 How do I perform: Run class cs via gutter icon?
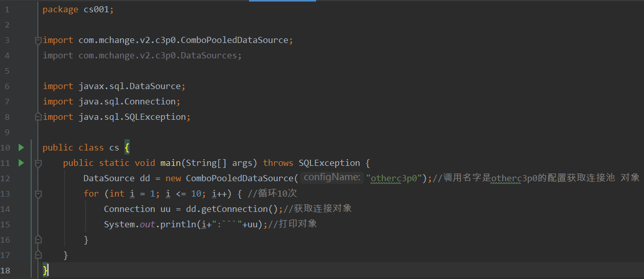[x=21, y=147]
